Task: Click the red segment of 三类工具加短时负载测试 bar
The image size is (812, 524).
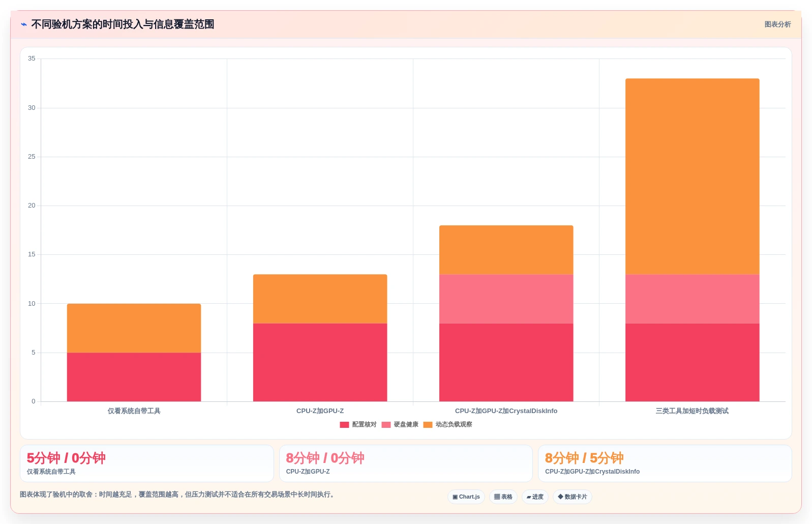Action: tap(692, 362)
